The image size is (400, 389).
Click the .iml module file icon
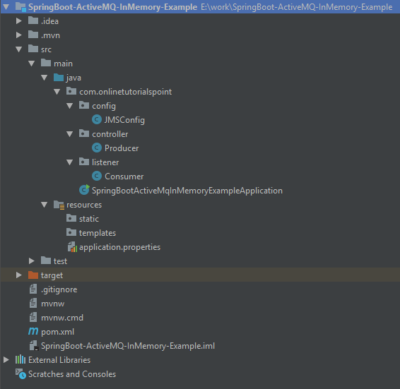pos(33,346)
